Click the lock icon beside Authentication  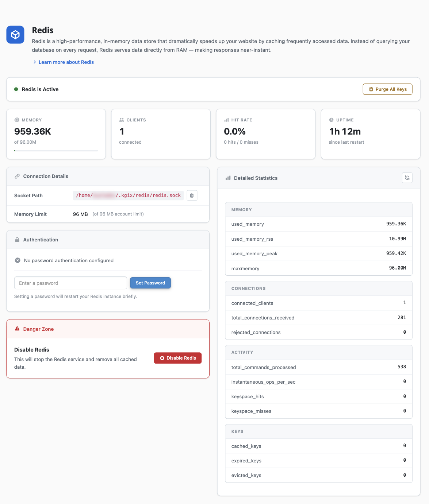pyautogui.click(x=17, y=240)
